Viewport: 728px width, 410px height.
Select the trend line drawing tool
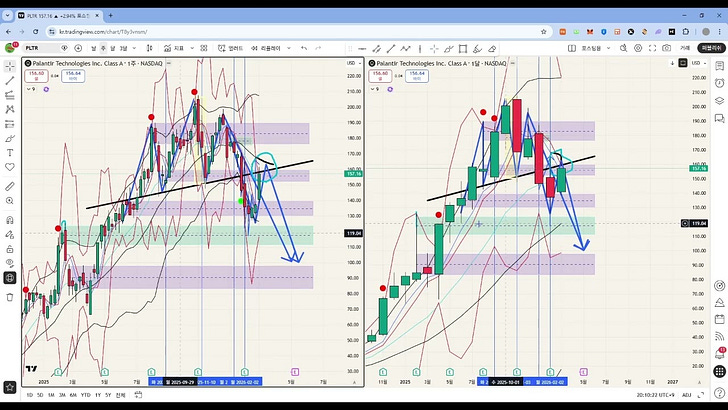click(10, 81)
